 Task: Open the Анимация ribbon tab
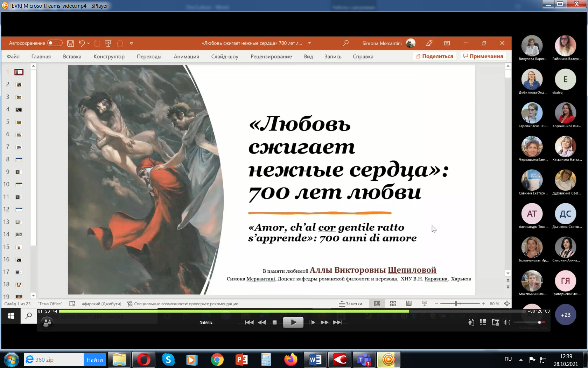click(186, 56)
